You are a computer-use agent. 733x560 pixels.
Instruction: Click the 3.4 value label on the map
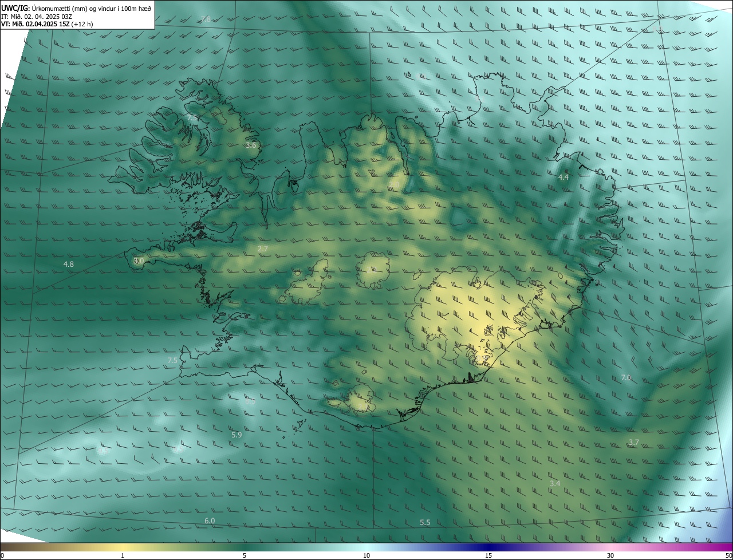[555, 483]
